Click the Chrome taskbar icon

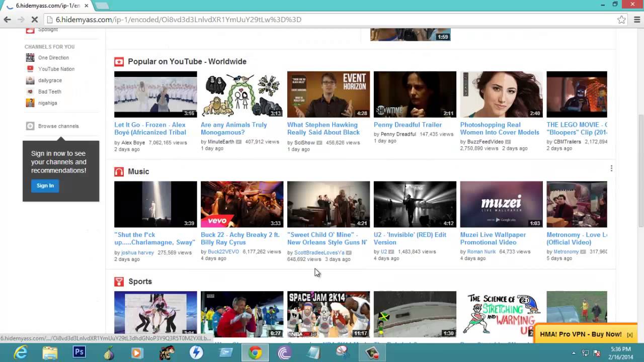click(x=255, y=353)
